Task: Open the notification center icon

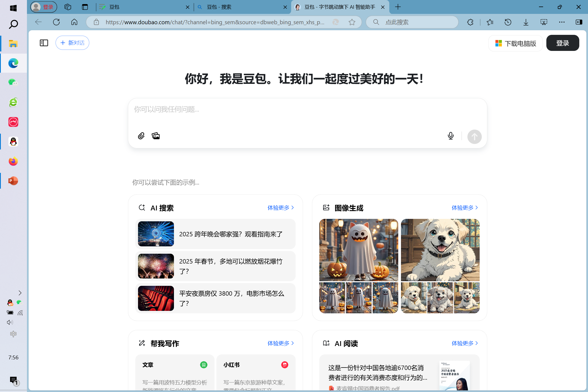Action: click(14, 381)
